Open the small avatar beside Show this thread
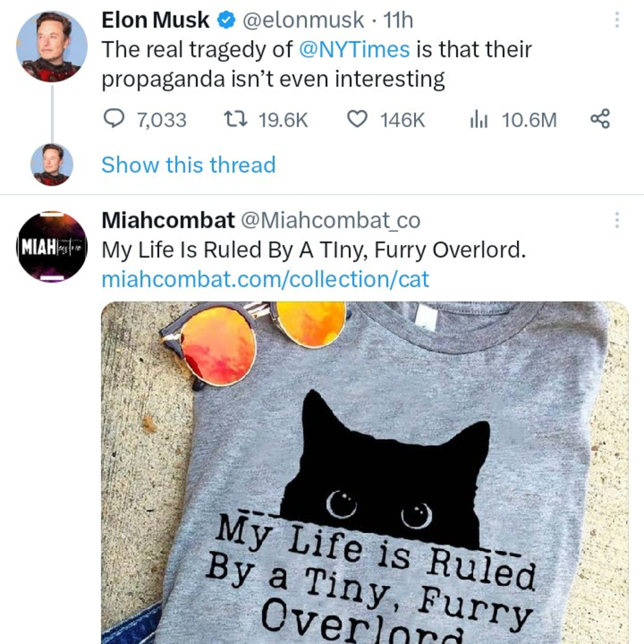This screenshot has width=644, height=644. click(x=52, y=165)
